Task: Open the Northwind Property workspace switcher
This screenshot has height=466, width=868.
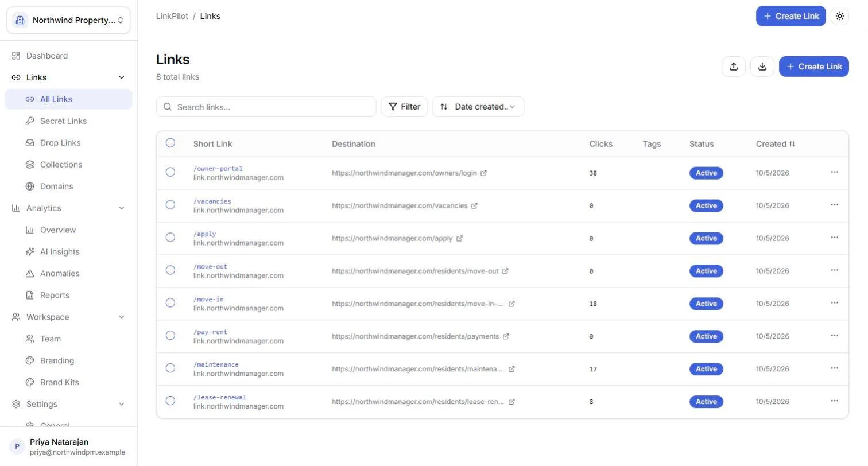Action: tap(68, 20)
